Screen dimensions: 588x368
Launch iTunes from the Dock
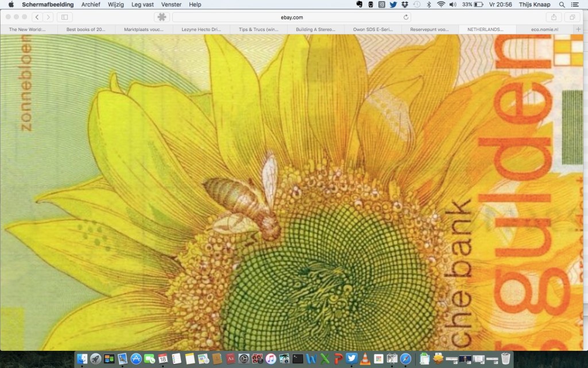271,359
